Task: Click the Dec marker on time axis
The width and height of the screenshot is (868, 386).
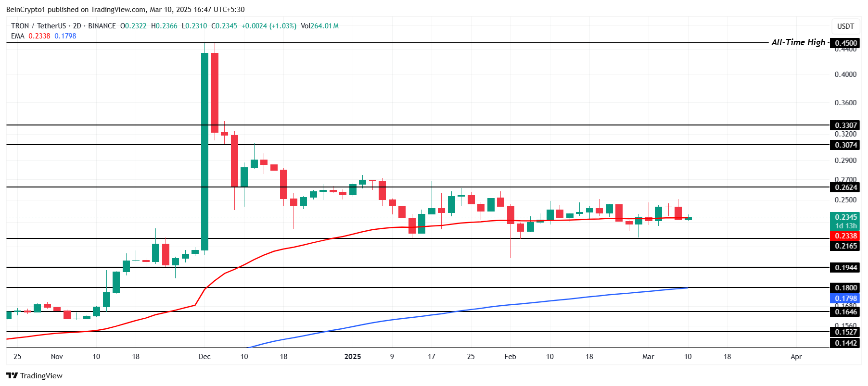Action: (204, 357)
